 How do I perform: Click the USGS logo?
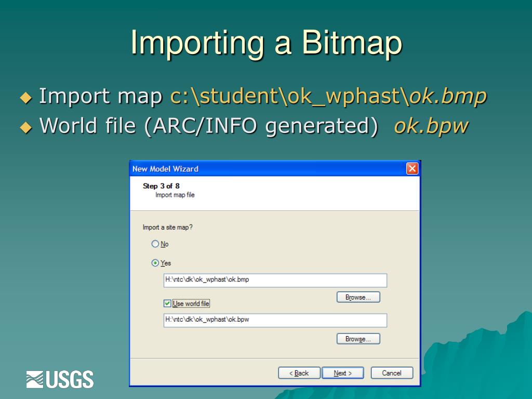(60, 379)
